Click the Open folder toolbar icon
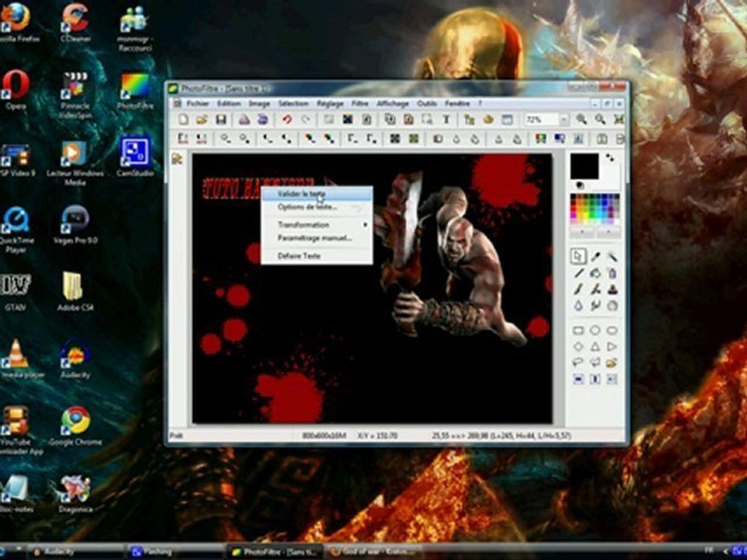Image resolution: width=747 pixels, height=560 pixels. click(202, 120)
